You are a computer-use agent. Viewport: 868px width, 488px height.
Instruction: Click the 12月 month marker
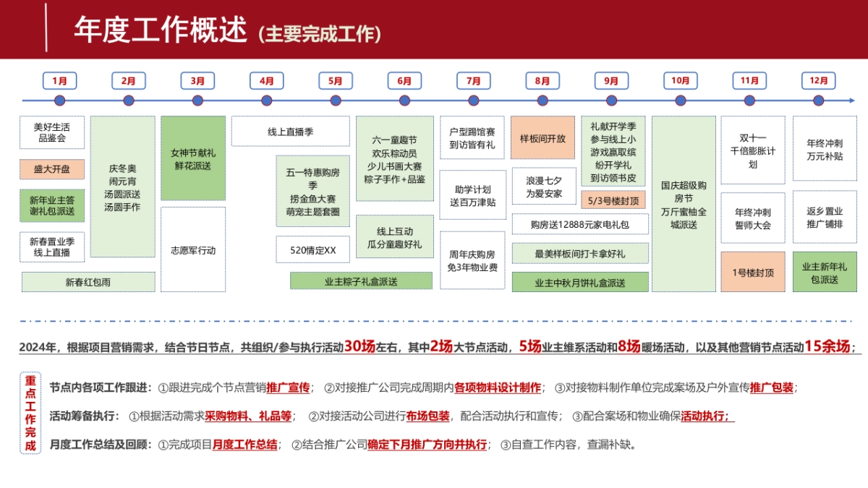pos(820,81)
